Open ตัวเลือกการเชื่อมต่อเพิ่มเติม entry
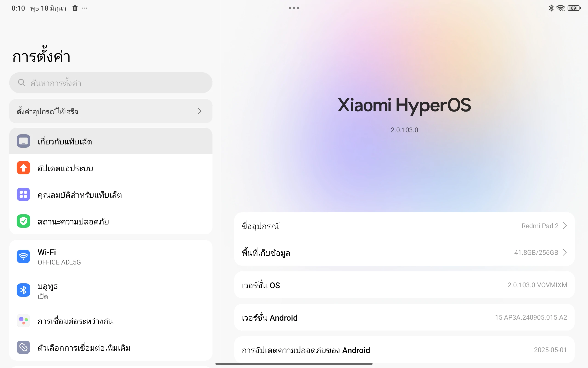This screenshot has height=368, width=588. pos(111,347)
